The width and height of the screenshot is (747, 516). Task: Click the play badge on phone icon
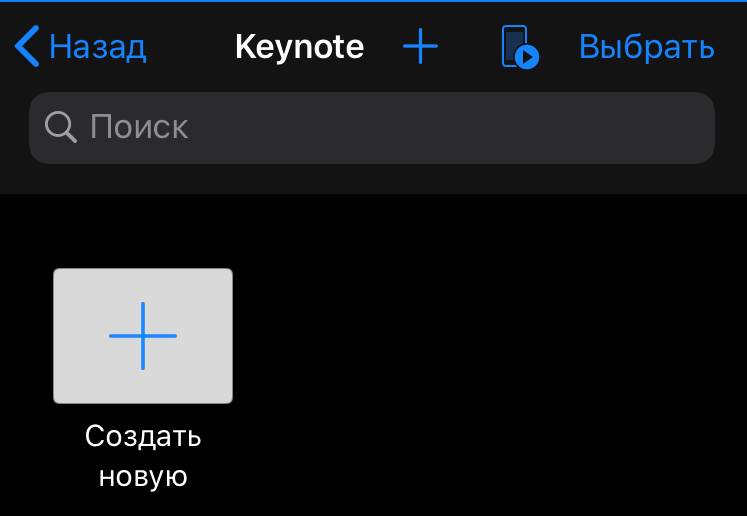pos(527,57)
